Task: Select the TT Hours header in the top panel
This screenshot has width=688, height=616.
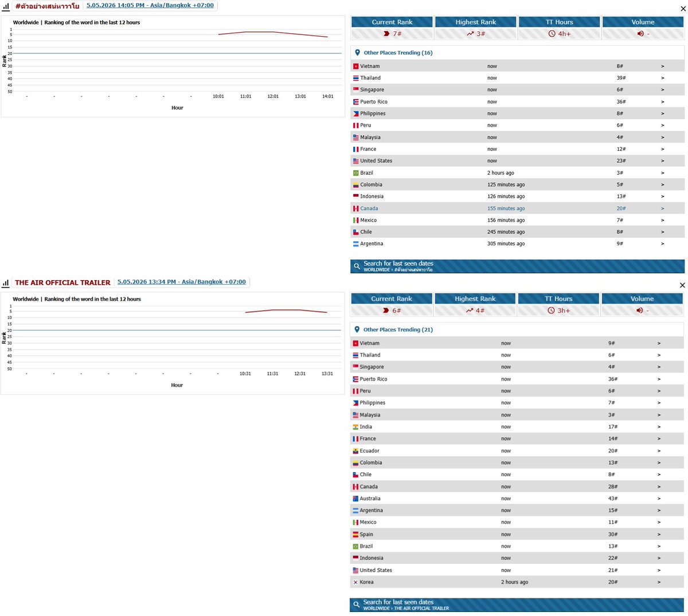Action: point(560,22)
